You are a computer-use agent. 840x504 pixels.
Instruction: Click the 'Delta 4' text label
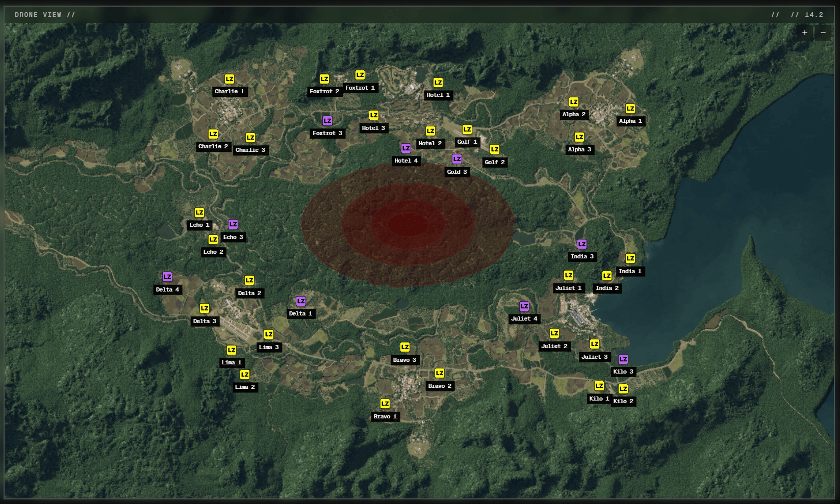pos(167,290)
